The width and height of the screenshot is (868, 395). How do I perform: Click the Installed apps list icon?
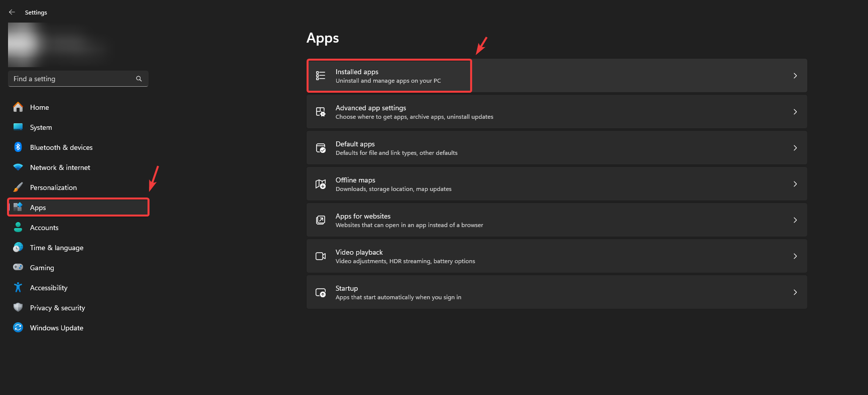click(321, 76)
